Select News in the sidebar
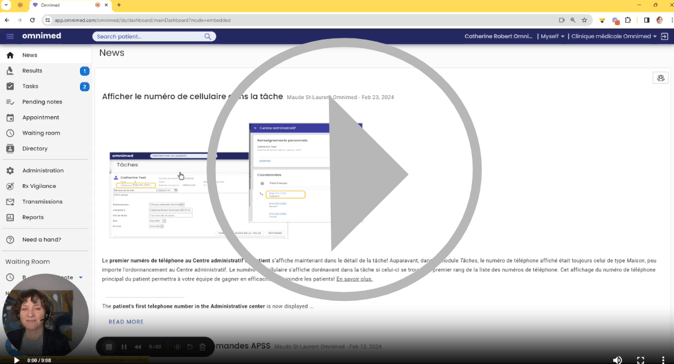Screen dimensions: 674x364 [x=46, y=55]
